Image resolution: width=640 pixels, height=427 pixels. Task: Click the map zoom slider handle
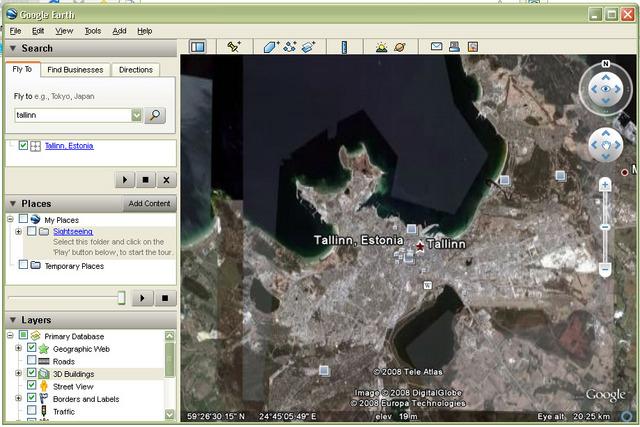tap(605, 227)
